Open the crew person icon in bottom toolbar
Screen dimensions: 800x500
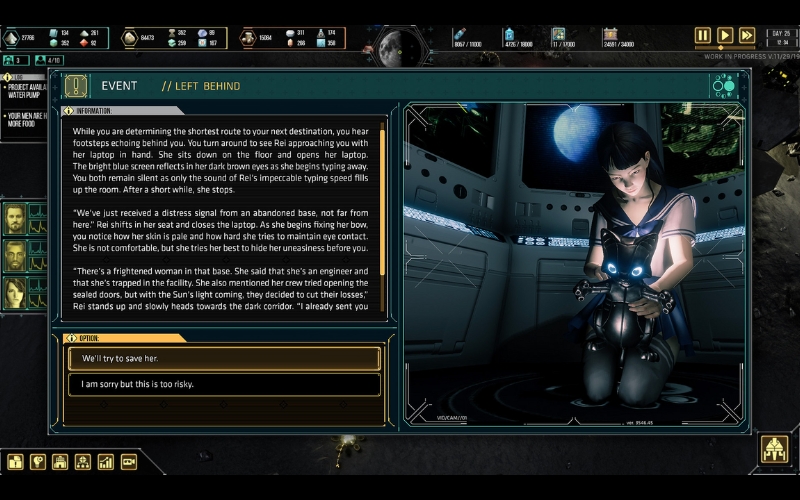click(x=83, y=462)
